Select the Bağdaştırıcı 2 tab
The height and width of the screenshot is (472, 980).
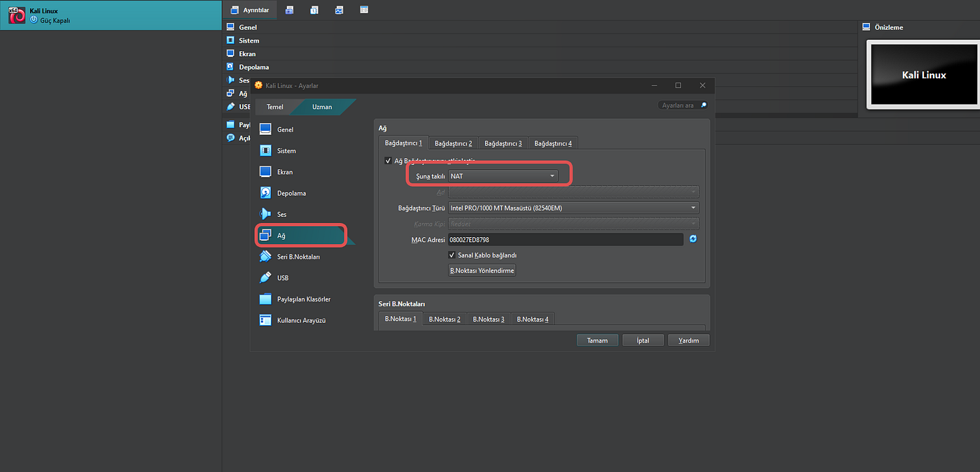[x=453, y=143]
